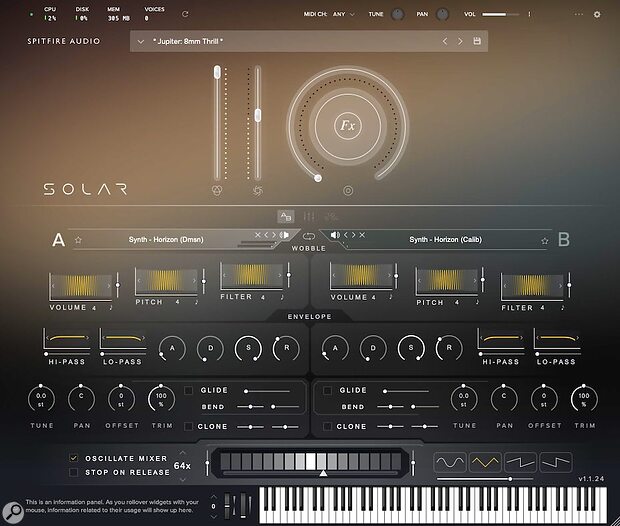Click the expression icon under left slider
Image resolution: width=620 pixels, height=526 pixels.
[x=217, y=191]
